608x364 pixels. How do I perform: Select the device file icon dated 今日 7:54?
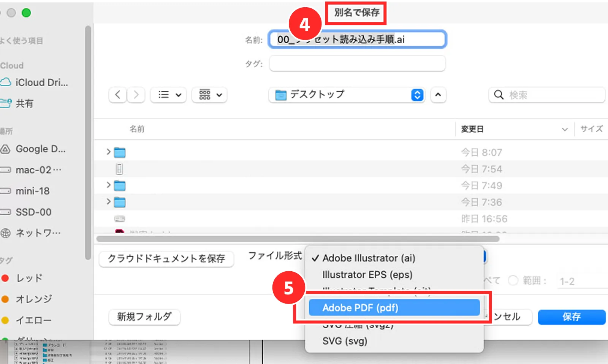119,169
